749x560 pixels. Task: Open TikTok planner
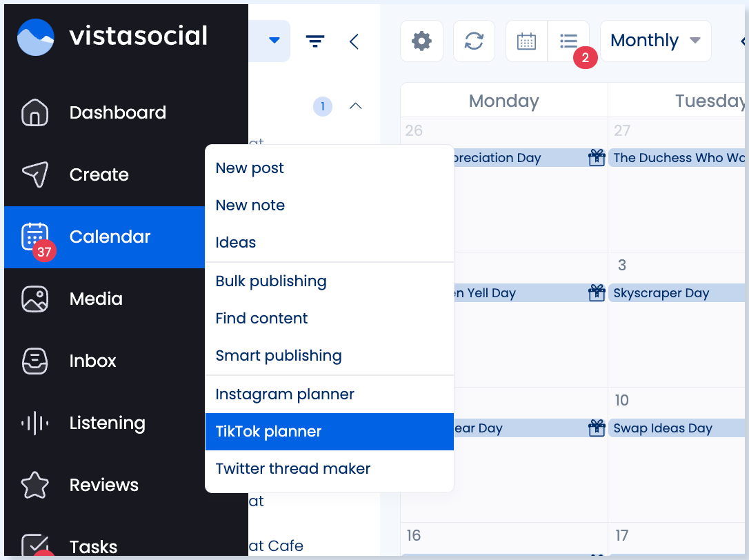(x=329, y=432)
